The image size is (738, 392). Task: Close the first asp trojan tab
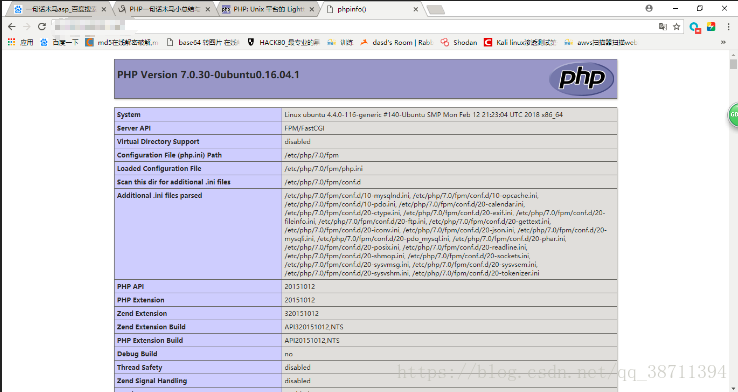[x=104, y=9]
